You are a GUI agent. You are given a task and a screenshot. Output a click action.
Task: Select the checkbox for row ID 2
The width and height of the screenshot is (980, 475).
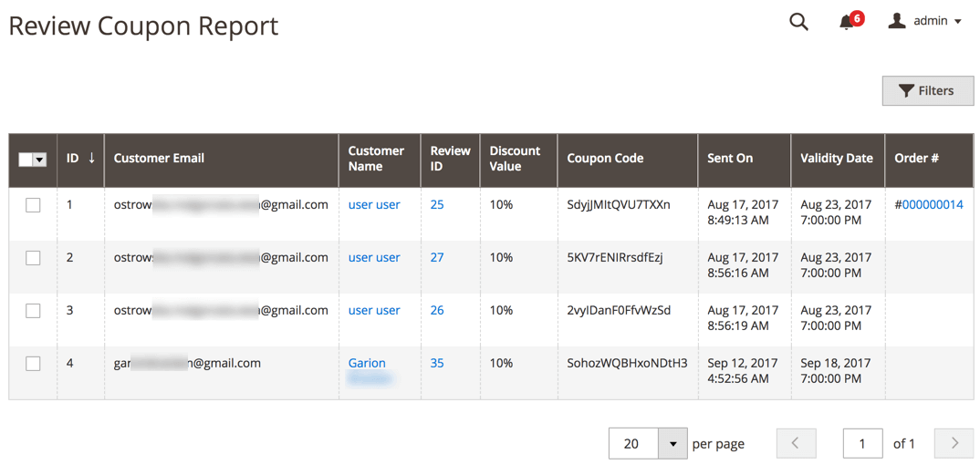[33, 258]
